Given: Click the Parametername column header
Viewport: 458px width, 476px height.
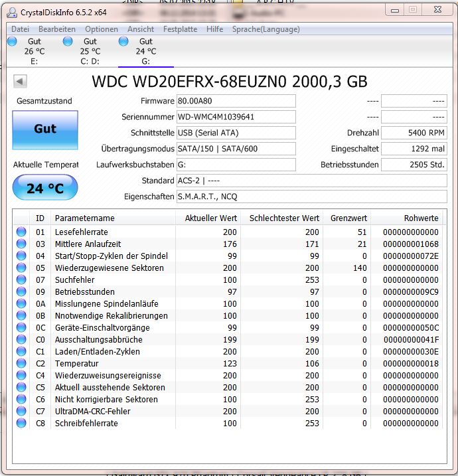Looking at the screenshot, I should click(x=113, y=218).
